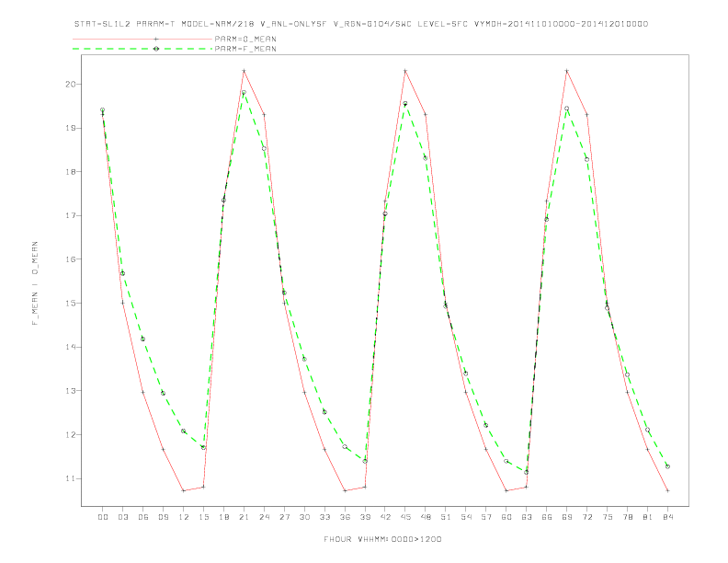This screenshot has width=728, height=563.
Task: Click x-axis tick label 27
Action: (x=284, y=517)
